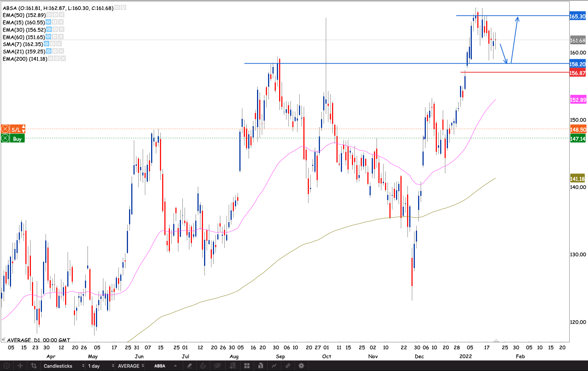
Task: Click the Buy order label
Action: pos(17,139)
